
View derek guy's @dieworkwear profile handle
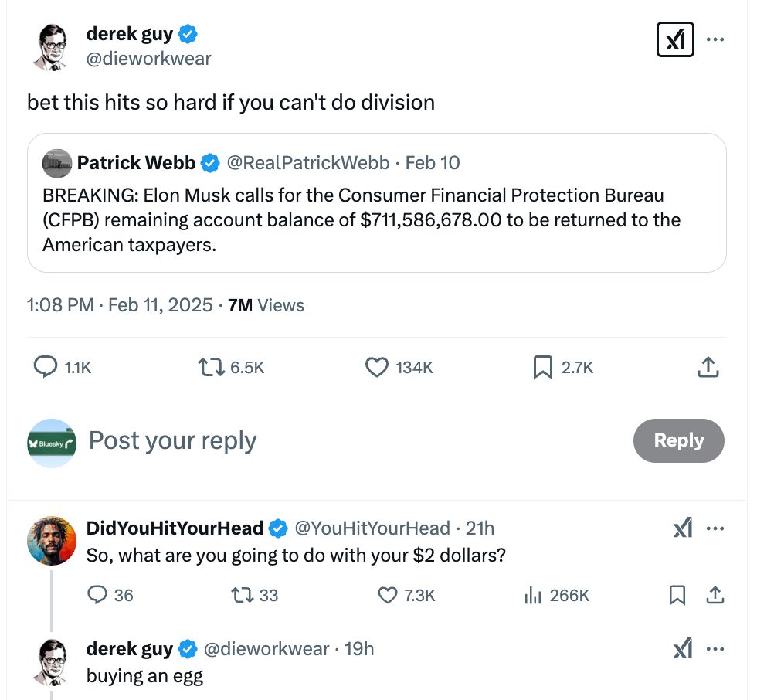pos(149,58)
